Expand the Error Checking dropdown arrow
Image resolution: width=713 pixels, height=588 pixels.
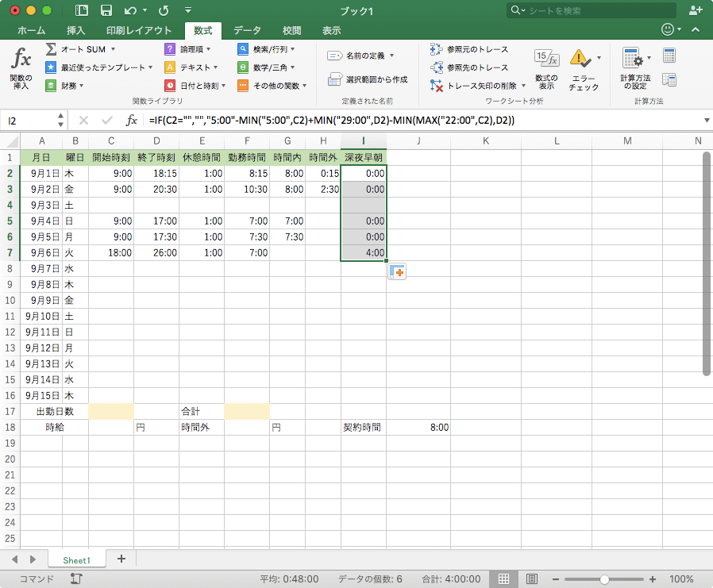pyautogui.click(x=599, y=58)
